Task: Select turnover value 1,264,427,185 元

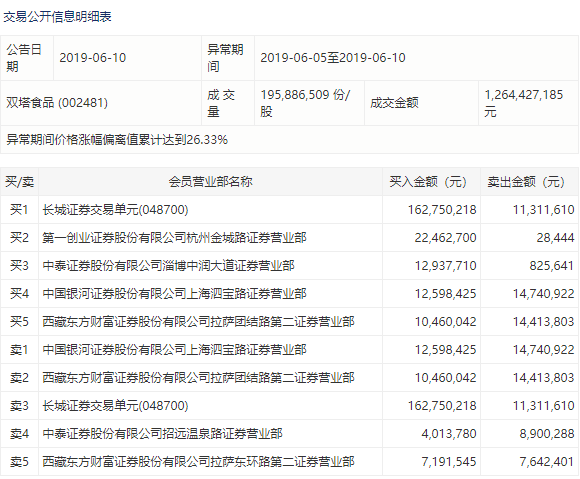Action: 523,102
